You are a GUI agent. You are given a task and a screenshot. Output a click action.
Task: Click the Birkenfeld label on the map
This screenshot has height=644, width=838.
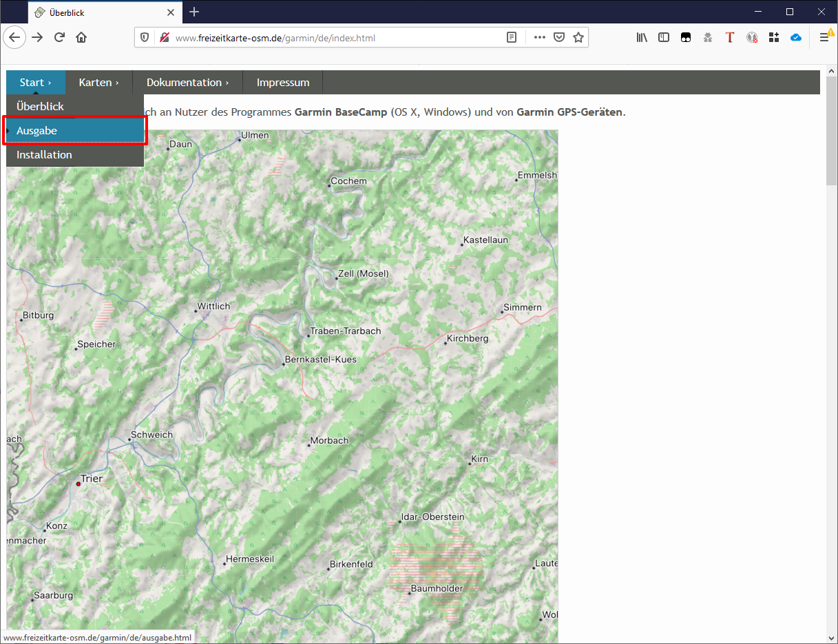point(351,565)
